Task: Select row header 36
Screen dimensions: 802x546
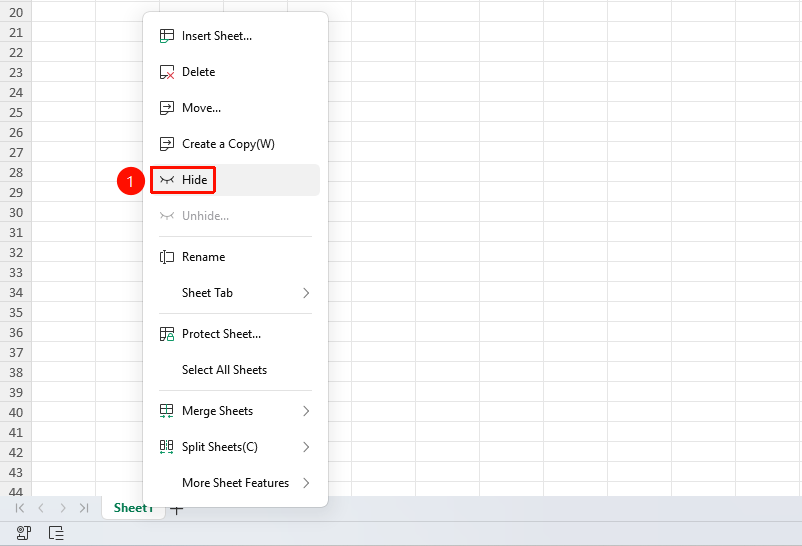Action: [x=16, y=333]
